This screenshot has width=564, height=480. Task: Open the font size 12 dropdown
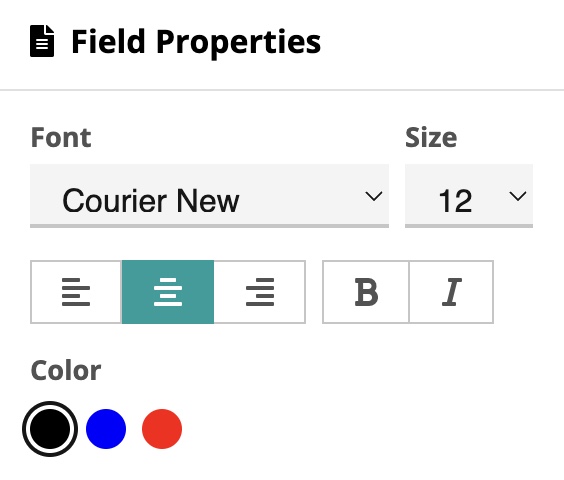click(x=469, y=196)
